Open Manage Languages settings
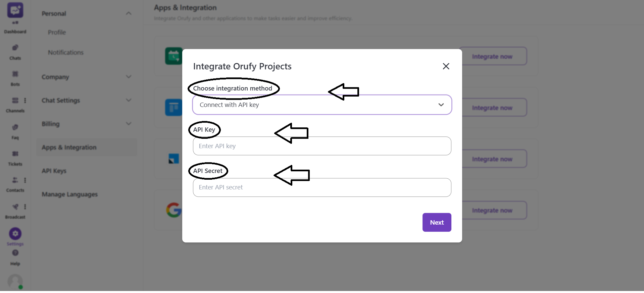The width and height of the screenshot is (644, 293). click(x=69, y=194)
